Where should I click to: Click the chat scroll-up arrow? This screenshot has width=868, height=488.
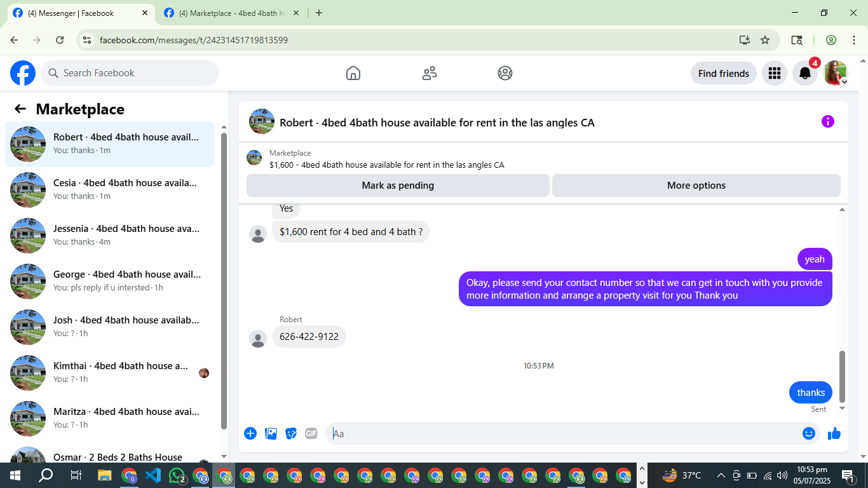click(843, 209)
